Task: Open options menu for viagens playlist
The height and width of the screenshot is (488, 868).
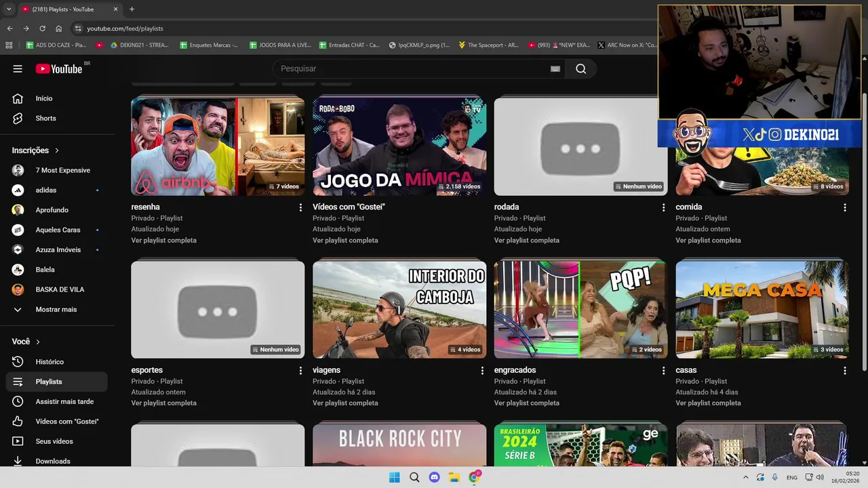Action: tap(482, 371)
